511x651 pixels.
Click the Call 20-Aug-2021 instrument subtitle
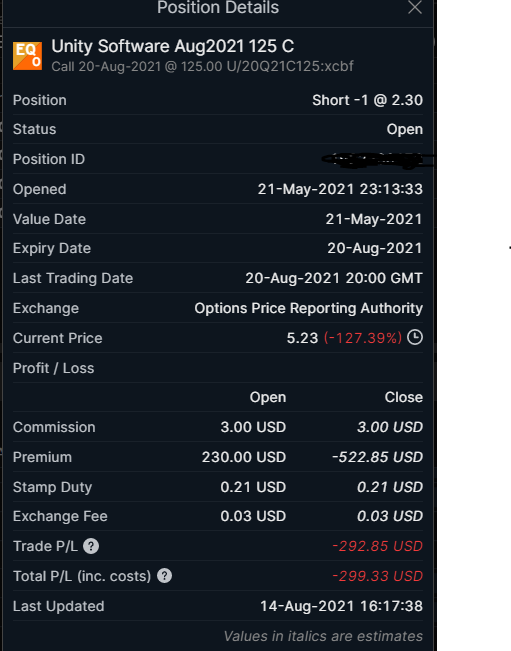(203, 66)
